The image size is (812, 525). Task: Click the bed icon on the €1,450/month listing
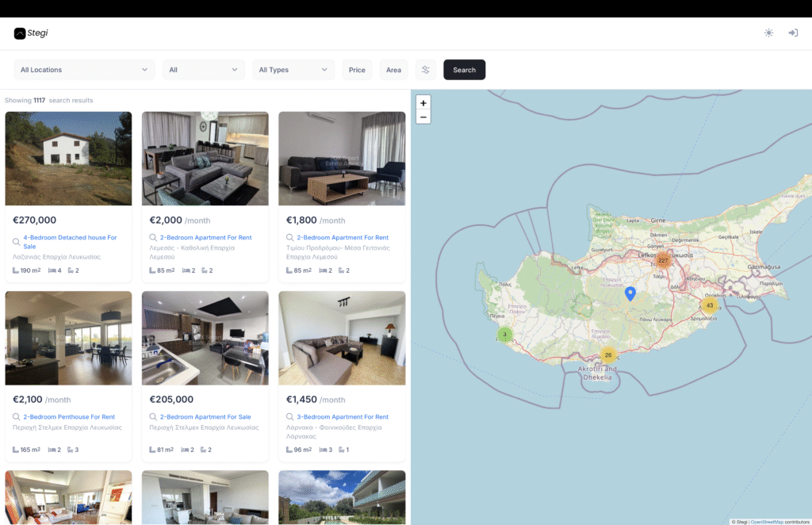point(324,450)
